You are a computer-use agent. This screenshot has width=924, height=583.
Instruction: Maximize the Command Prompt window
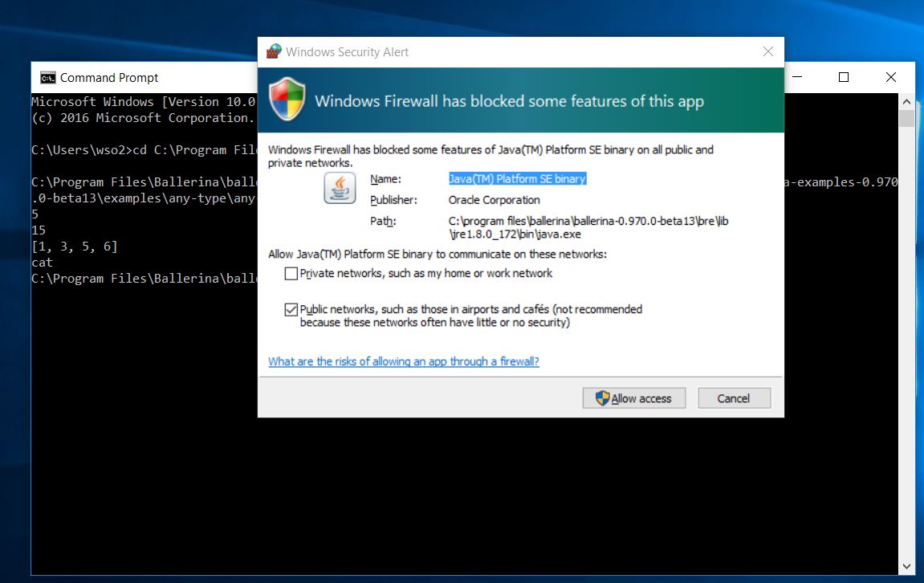(x=843, y=77)
